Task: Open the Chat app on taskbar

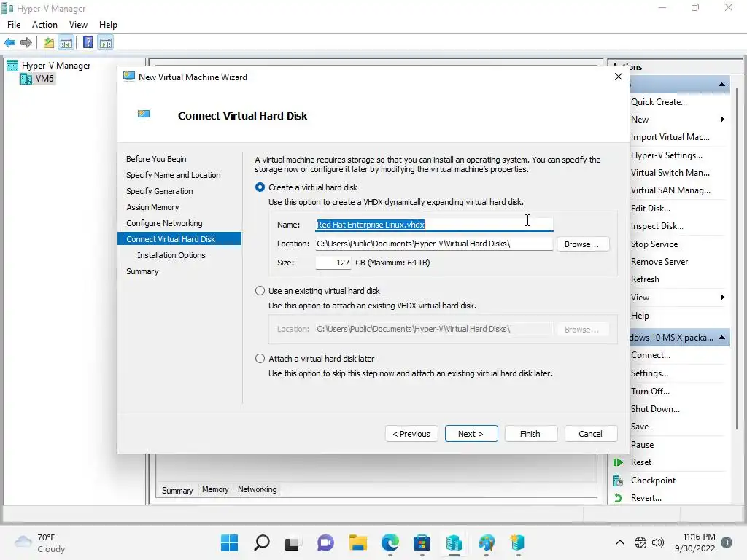Action: [x=325, y=542]
